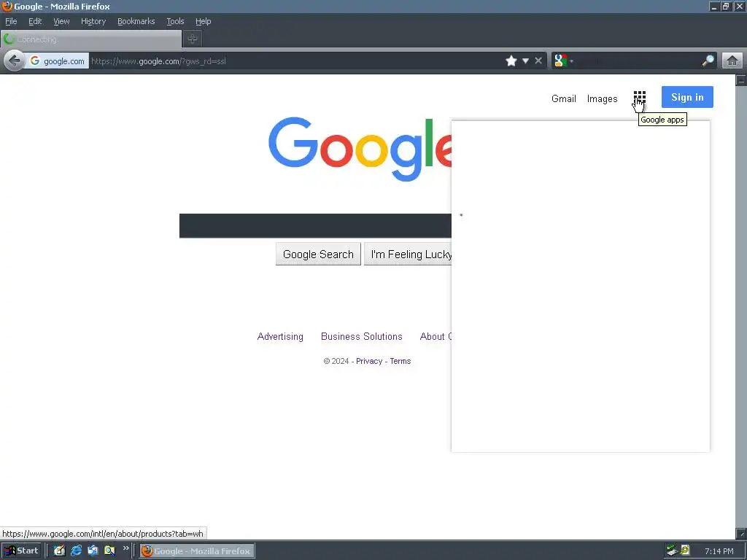Click the URL address field

coord(295,61)
